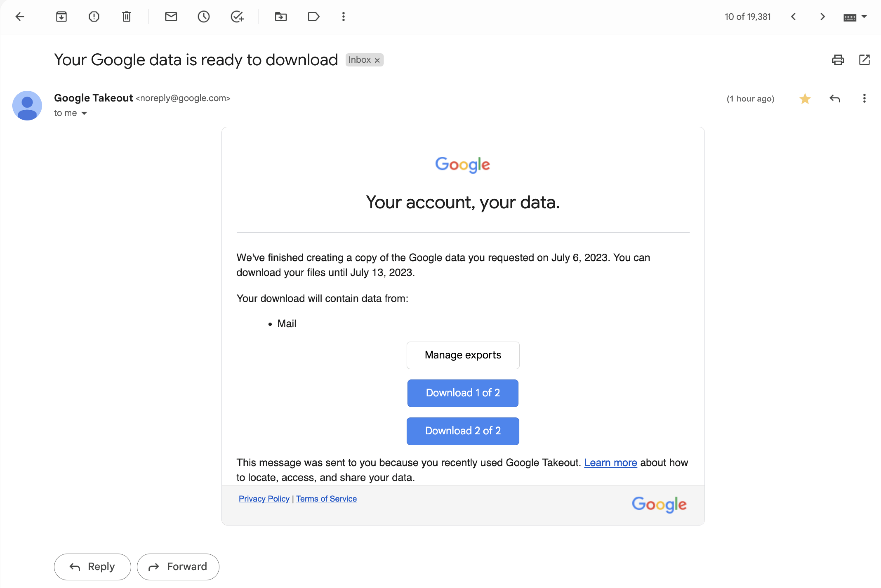Mark the email as unread

[171, 17]
